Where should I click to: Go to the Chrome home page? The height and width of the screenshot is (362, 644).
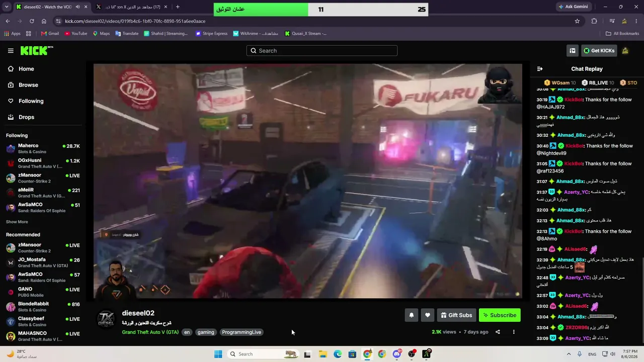click(x=44, y=21)
